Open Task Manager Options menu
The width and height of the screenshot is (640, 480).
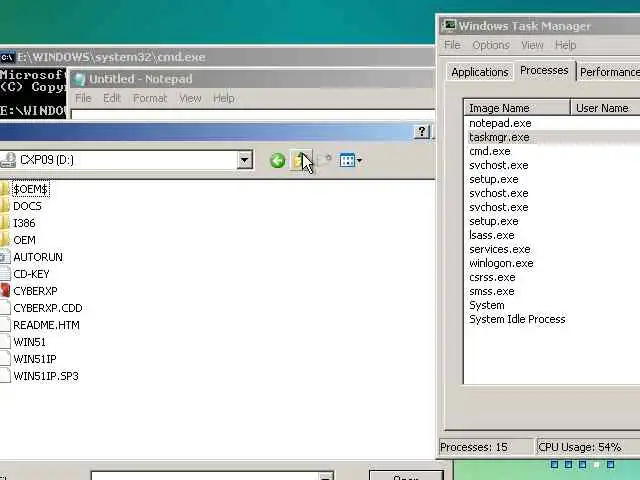click(491, 45)
